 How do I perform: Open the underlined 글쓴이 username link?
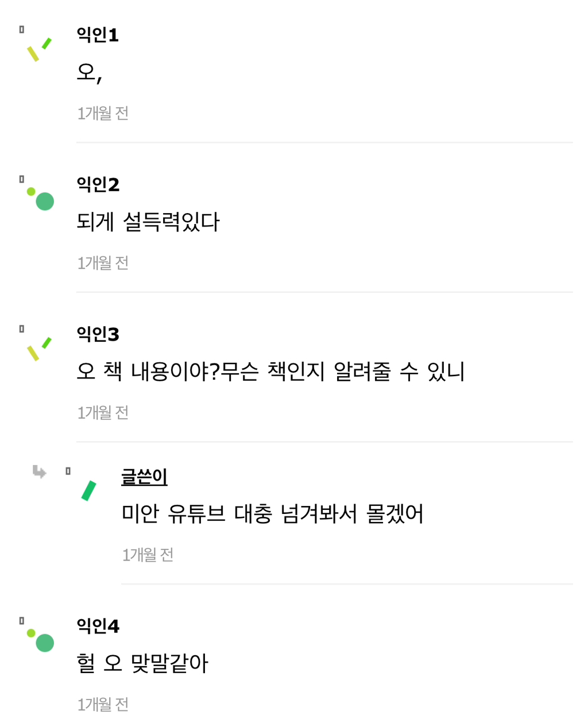pos(144,477)
